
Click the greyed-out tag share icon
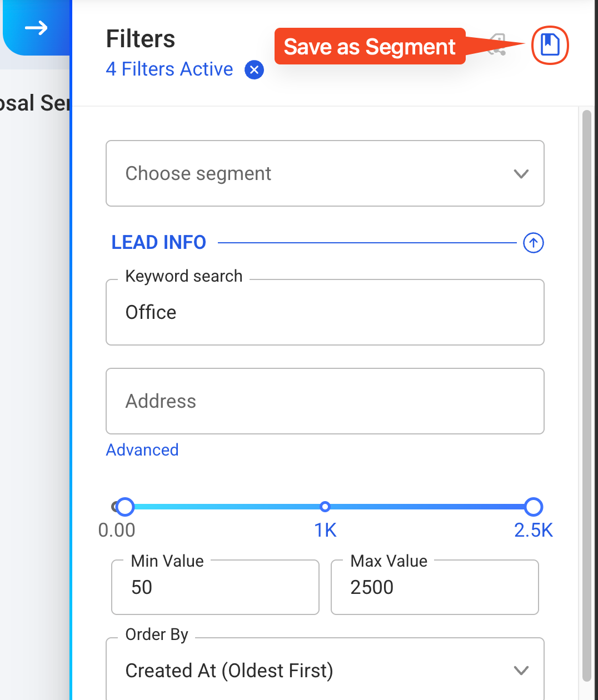coord(496,44)
